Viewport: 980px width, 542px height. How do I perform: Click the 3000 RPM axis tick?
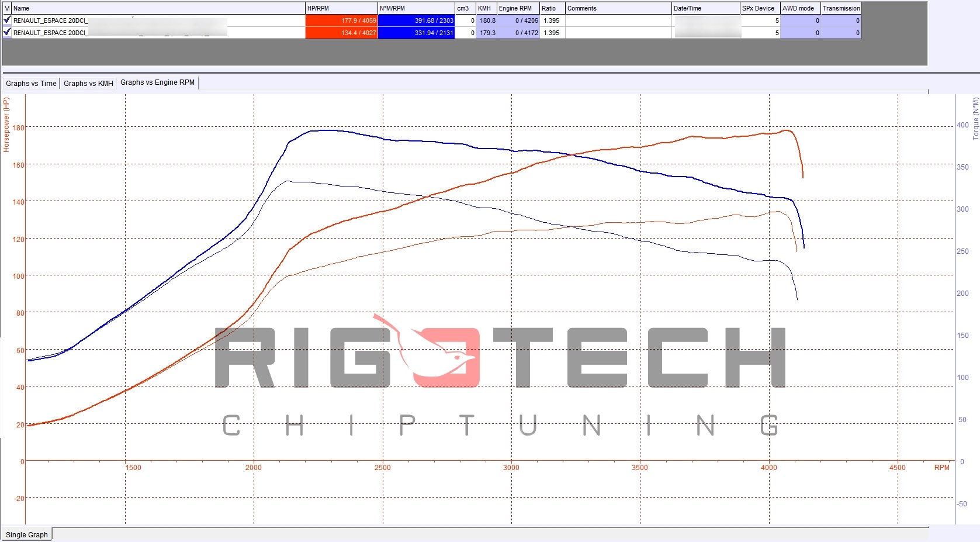tap(511, 467)
